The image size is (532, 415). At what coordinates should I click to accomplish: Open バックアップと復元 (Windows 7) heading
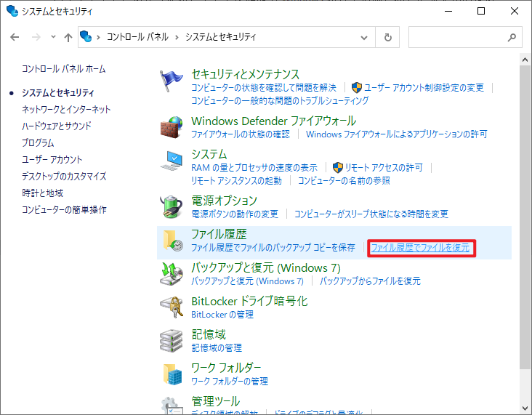coord(266,267)
